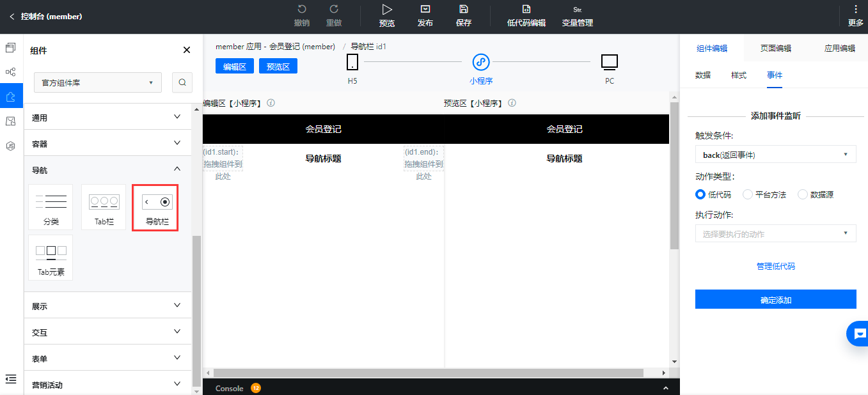Viewport: 868px width, 395px height.
Task: Click info icon next to 编辑区【小程序】
Action: click(x=271, y=103)
